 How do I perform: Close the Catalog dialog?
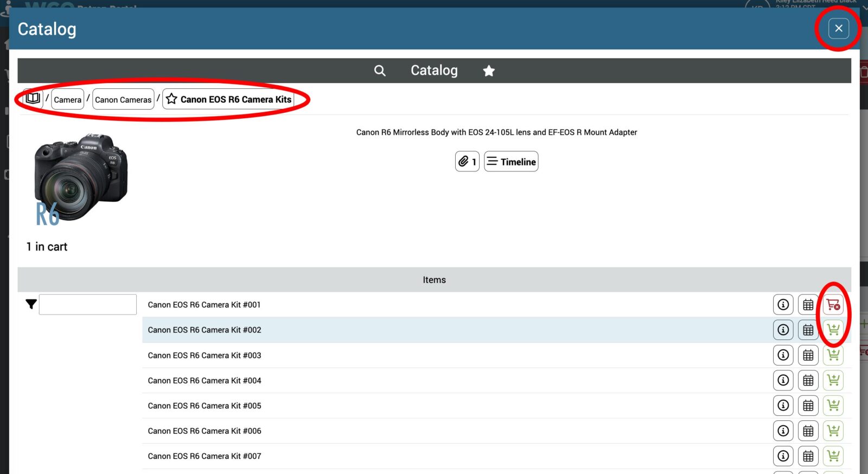click(x=839, y=28)
